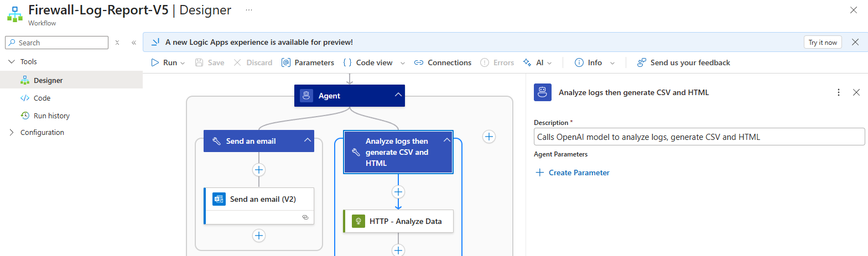Click Send us your feedback
868x256 pixels.
pos(684,62)
